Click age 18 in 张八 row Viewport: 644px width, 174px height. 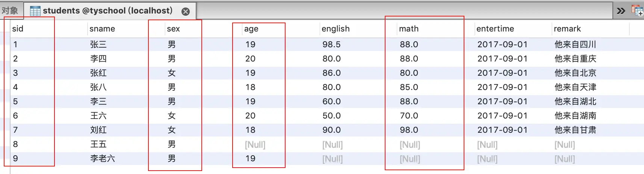250,87
